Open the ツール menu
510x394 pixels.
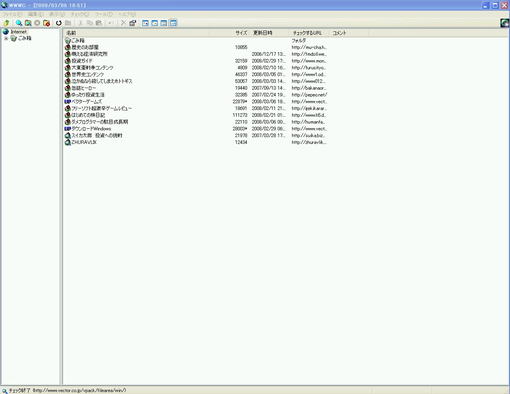(104, 14)
